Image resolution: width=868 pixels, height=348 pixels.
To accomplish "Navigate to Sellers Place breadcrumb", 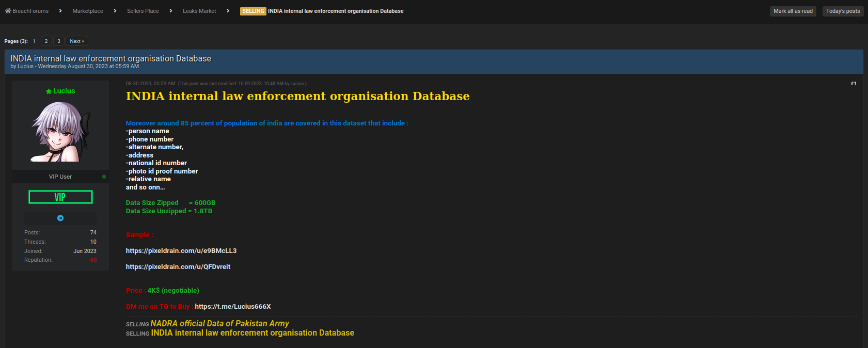I will [143, 11].
